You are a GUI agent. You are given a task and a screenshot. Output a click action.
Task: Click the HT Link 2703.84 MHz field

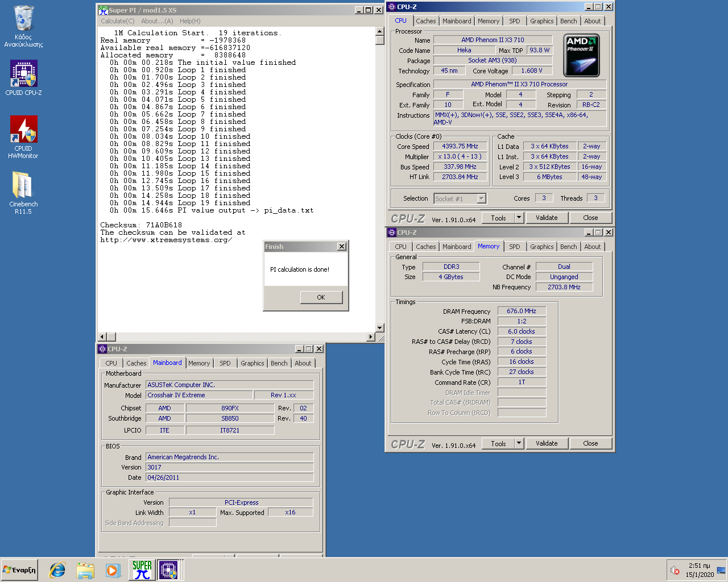(x=460, y=177)
